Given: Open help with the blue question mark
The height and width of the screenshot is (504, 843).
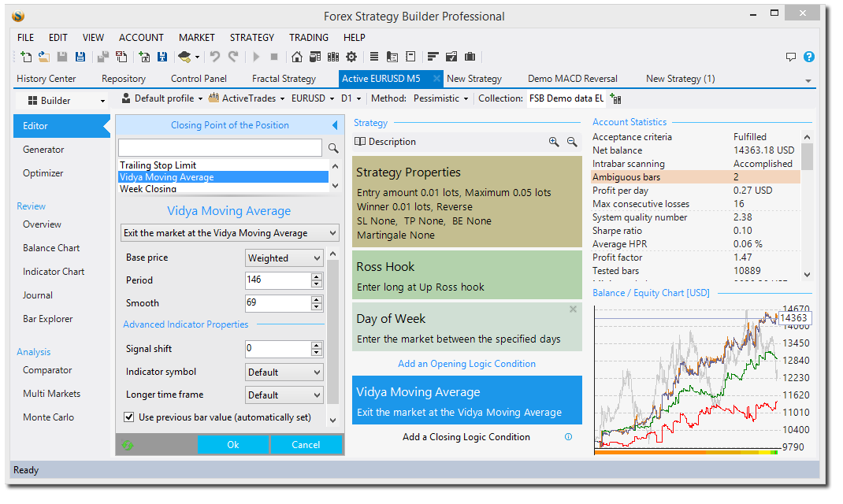Looking at the screenshot, I should (x=809, y=57).
